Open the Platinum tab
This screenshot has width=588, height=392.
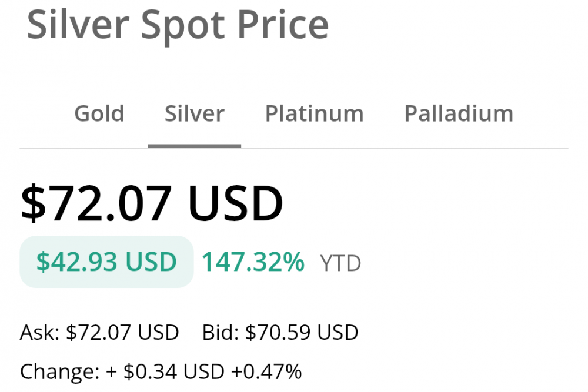pos(314,113)
